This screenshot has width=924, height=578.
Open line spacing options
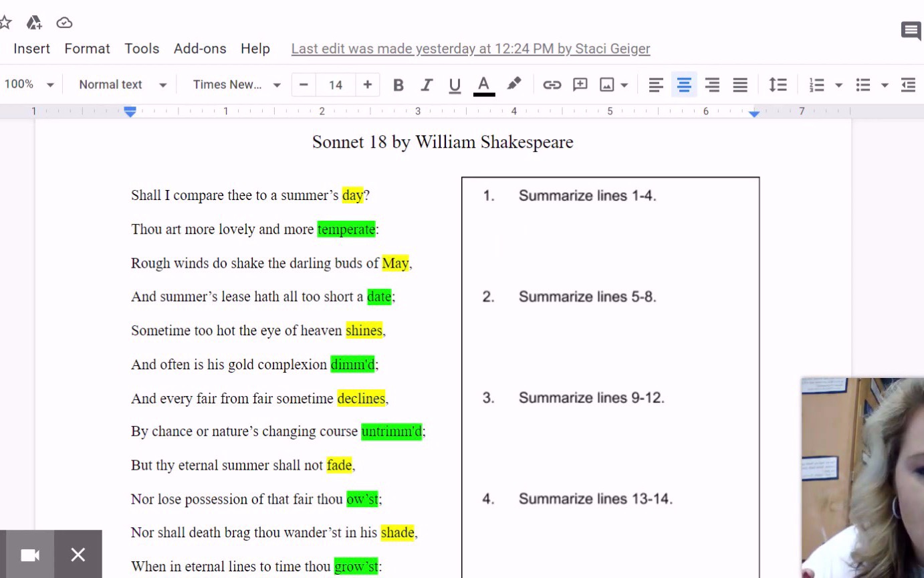pos(778,85)
